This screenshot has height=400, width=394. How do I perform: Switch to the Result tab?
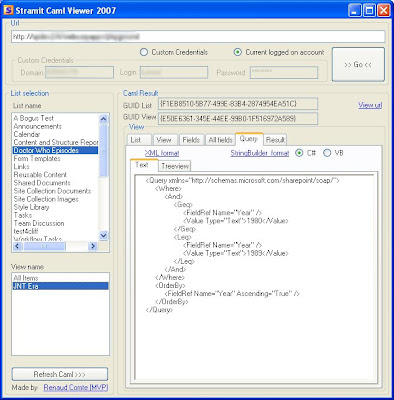tap(275, 140)
